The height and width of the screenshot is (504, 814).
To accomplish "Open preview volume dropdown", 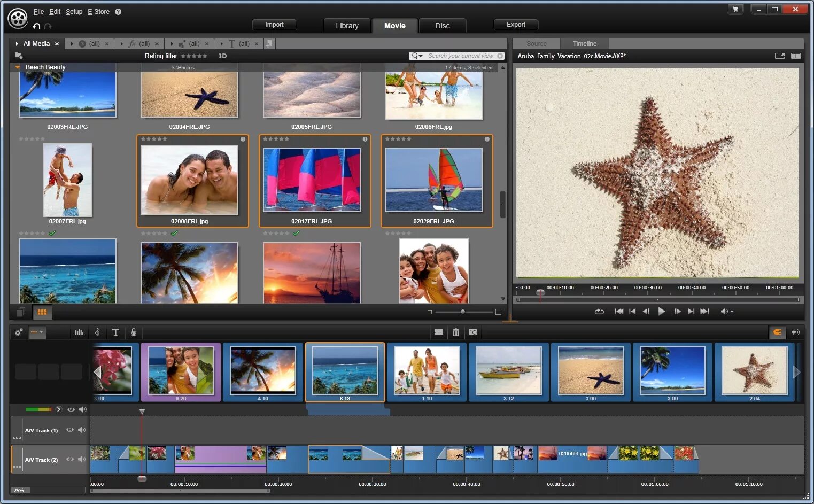I will click(727, 312).
